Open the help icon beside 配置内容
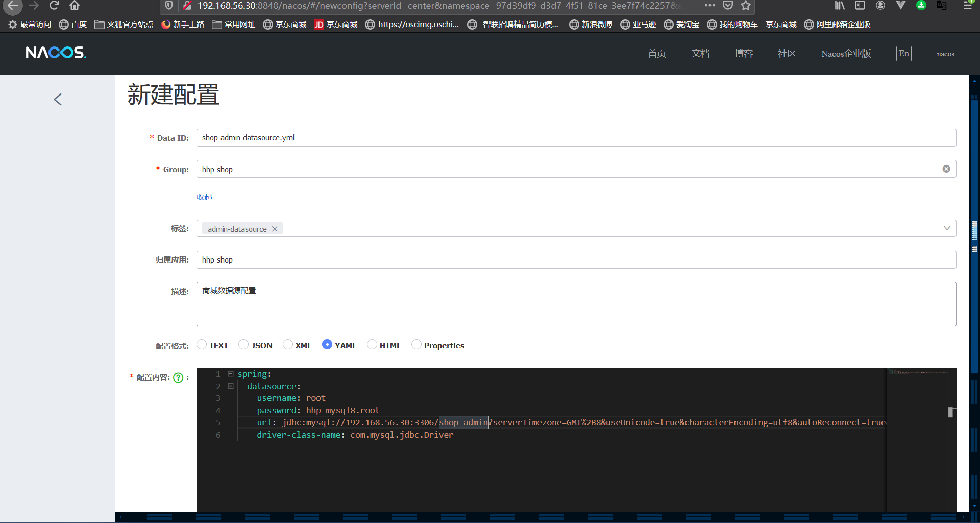 point(178,378)
